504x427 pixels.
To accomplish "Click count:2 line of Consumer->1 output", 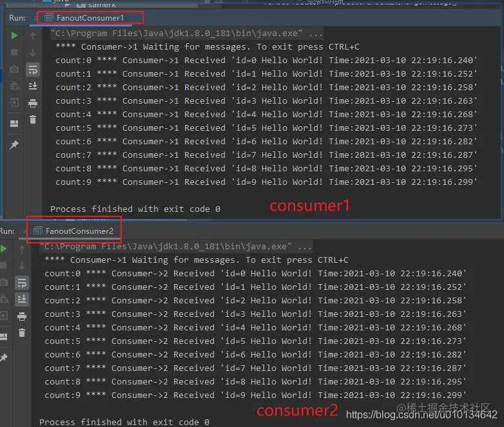I will pyautogui.click(x=266, y=88).
